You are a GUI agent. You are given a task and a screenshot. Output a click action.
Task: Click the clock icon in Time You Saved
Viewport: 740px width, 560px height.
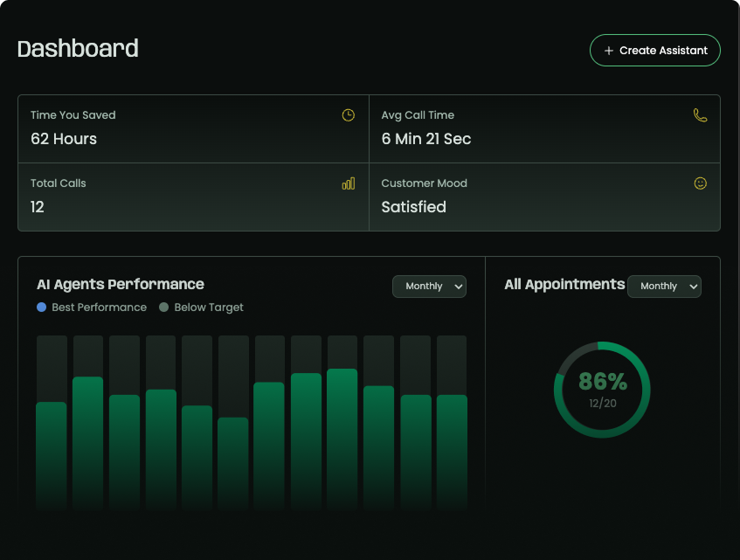349,115
